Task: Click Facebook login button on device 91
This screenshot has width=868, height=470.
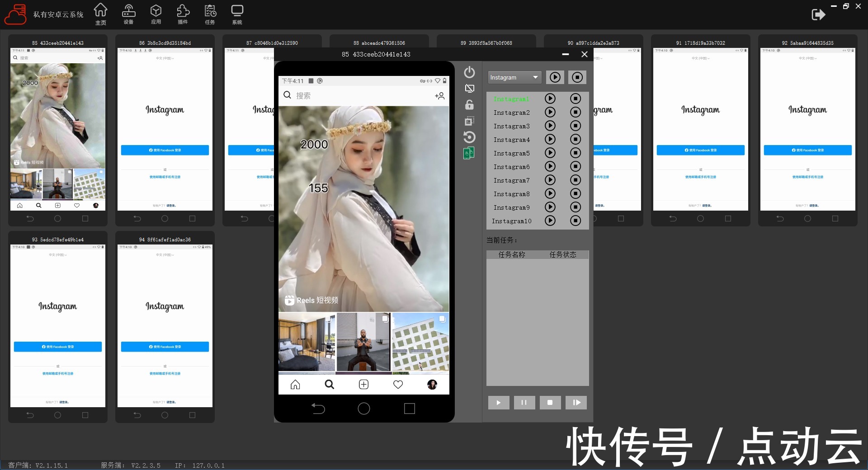Action: coord(701,150)
